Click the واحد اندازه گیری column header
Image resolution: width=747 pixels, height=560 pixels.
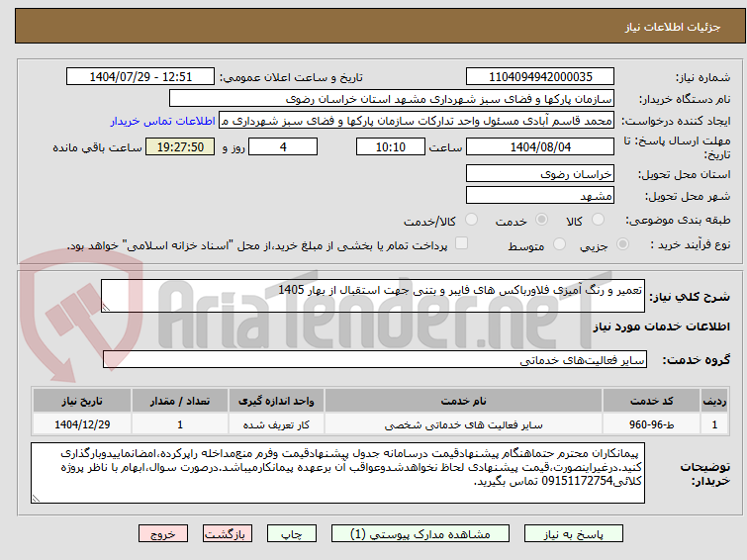click(276, 401)
